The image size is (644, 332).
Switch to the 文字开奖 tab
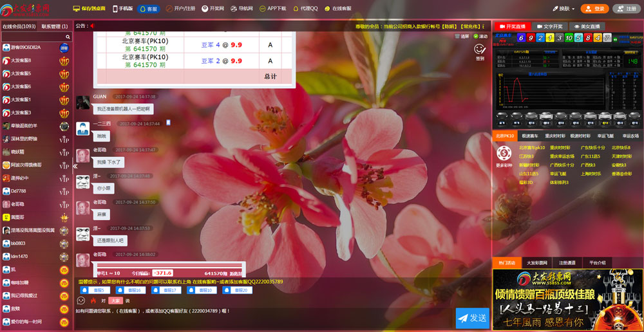click(549, 26)
